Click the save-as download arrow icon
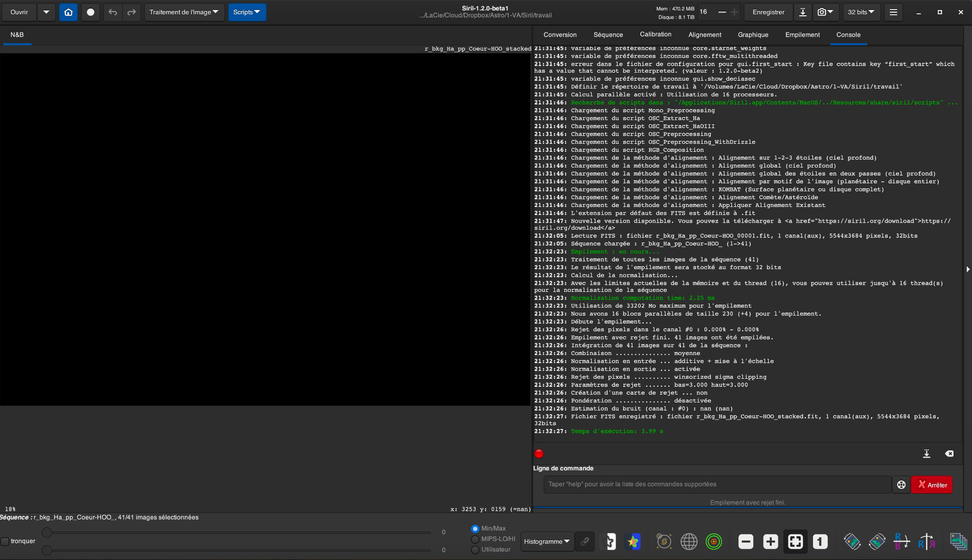 click(x=803, y=12)
